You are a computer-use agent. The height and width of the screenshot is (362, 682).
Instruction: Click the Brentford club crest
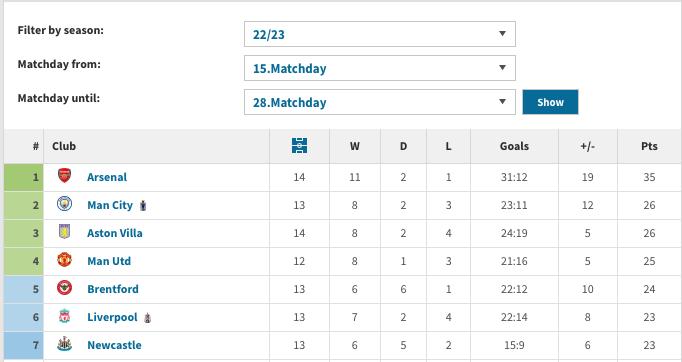click(x=64, y=288)
